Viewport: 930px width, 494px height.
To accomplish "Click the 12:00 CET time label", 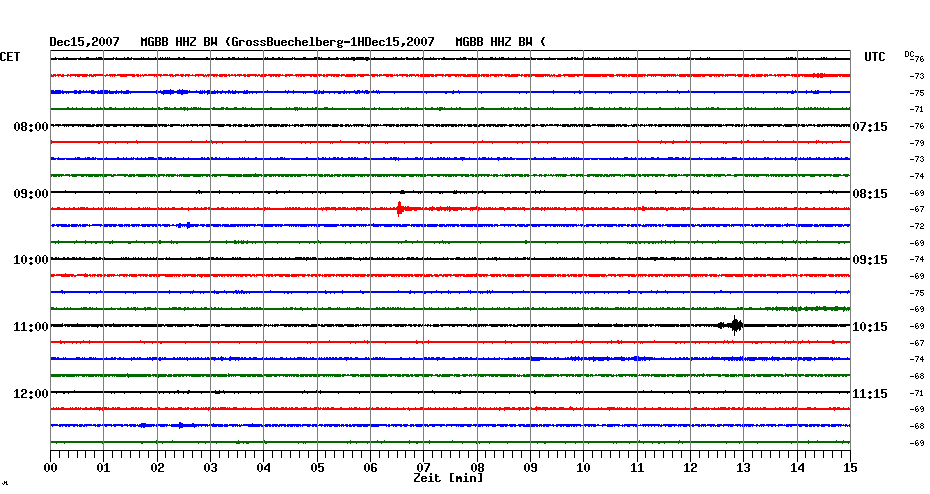I will pyautogui.click(x=31, y=394).
